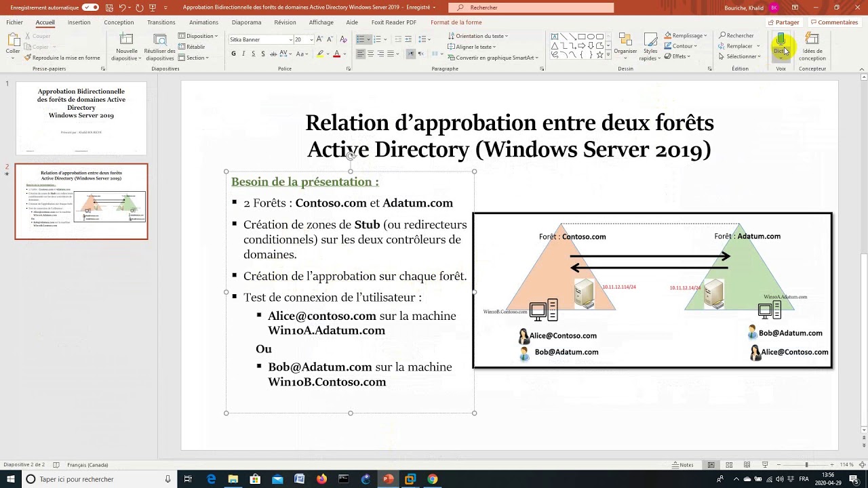Switch to the Diaporama tab

click(x=246, y=22)
